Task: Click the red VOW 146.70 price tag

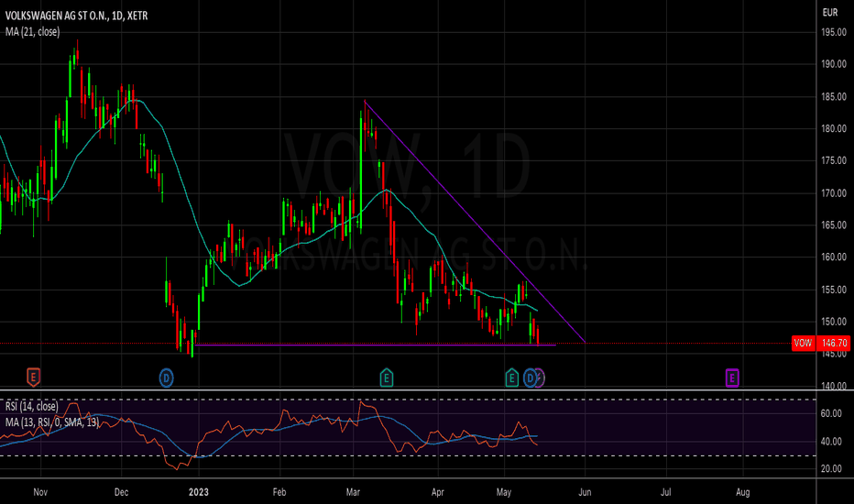Action: click(821, 343)
